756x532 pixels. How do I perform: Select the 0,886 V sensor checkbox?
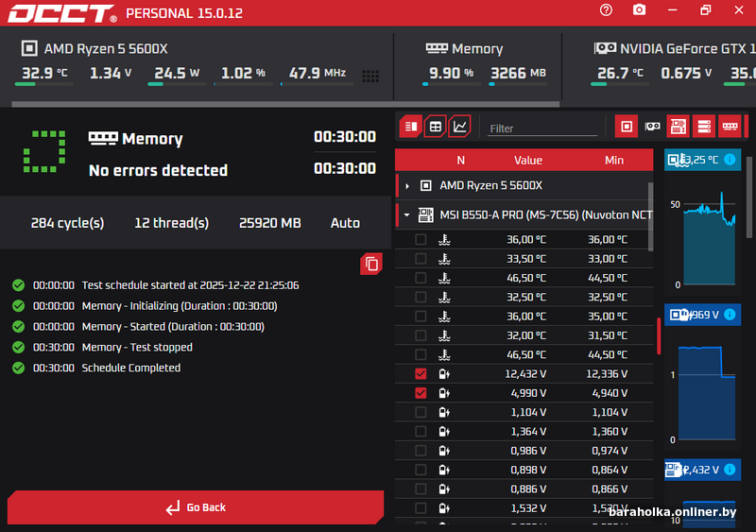click(421, 489)
